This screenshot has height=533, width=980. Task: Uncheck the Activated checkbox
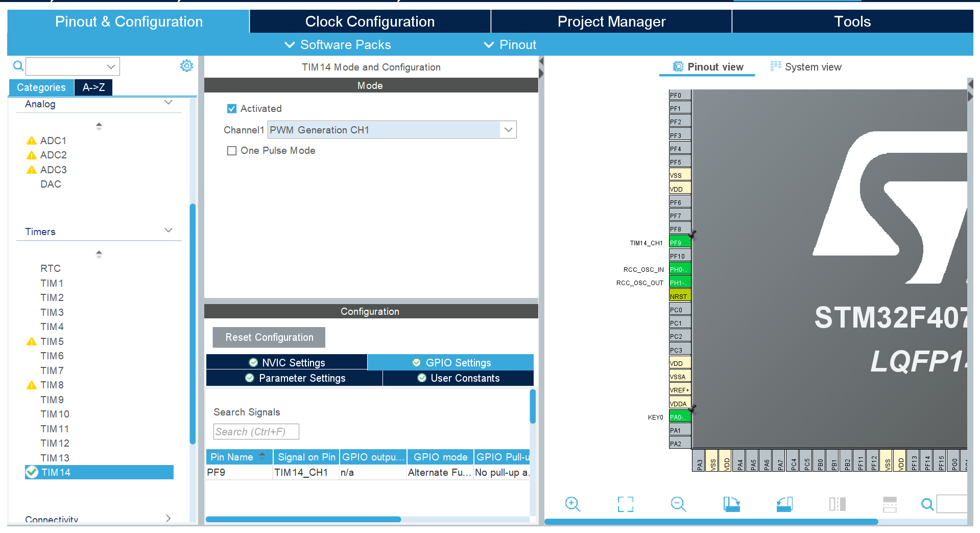tap(232, 108)
